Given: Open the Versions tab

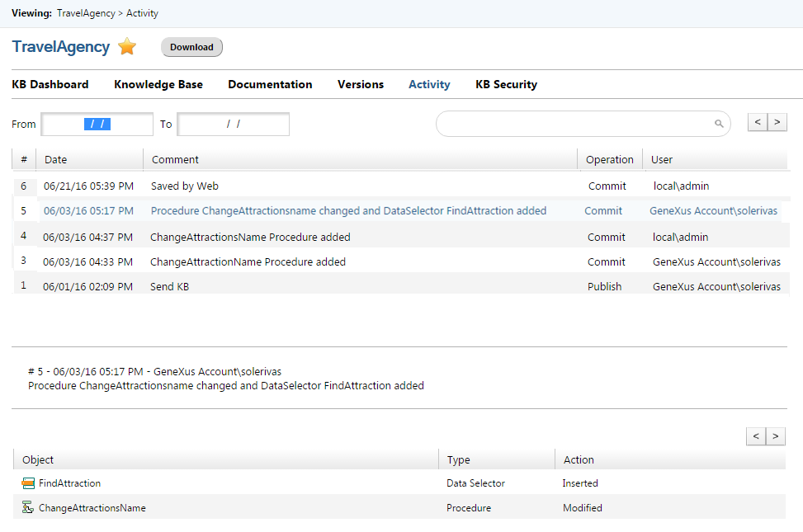Looking at the screenshot, I should click(361, 84).
